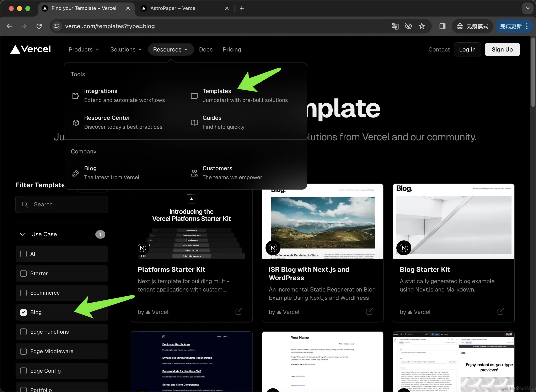
Task: Tick the Ecommerce filter checkbox
Action: pos(23,293)
